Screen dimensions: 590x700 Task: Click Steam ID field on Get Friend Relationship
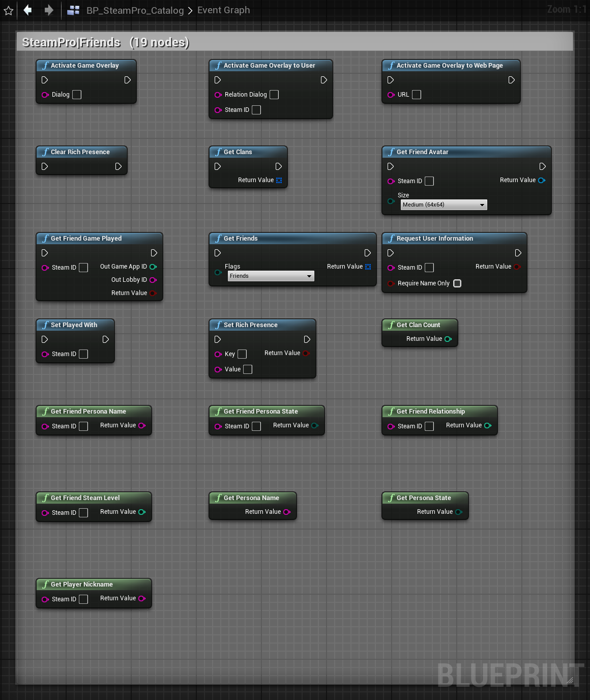pyautogui.click(x=429, y=426)
